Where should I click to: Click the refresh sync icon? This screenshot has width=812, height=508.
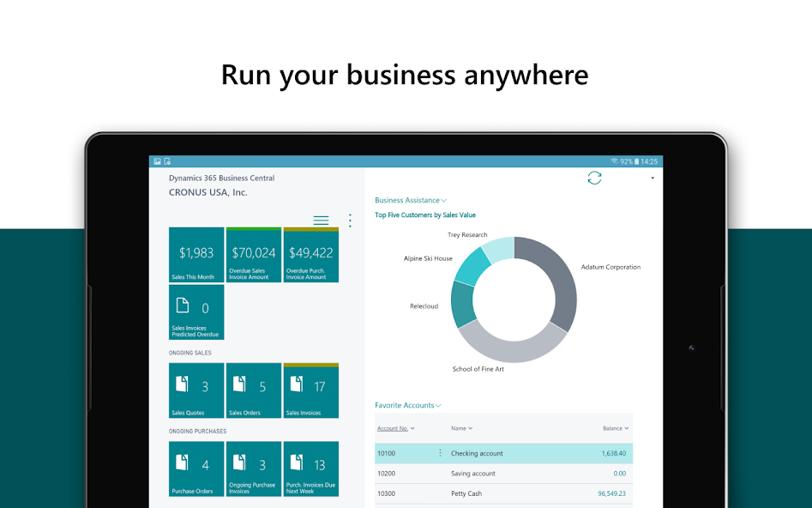tap(594, 178)
